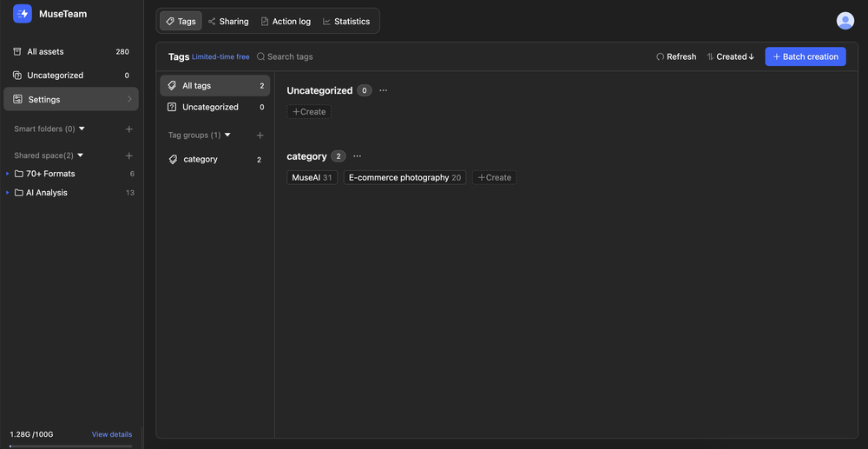Image resolution: width=868 pixels, height=449 pixels.
Task: Switch to the Sharing tab
Action: pyautogui.click(x=228, y=21)
